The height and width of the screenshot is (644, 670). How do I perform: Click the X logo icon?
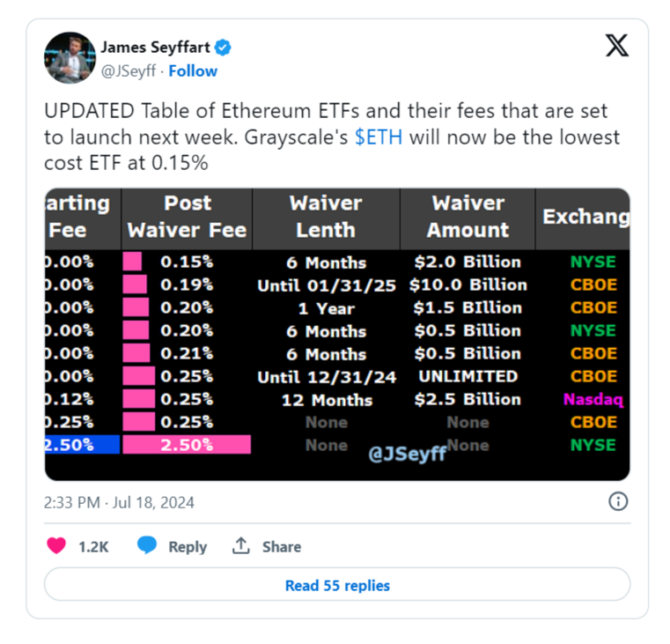[x=617, y=47]
